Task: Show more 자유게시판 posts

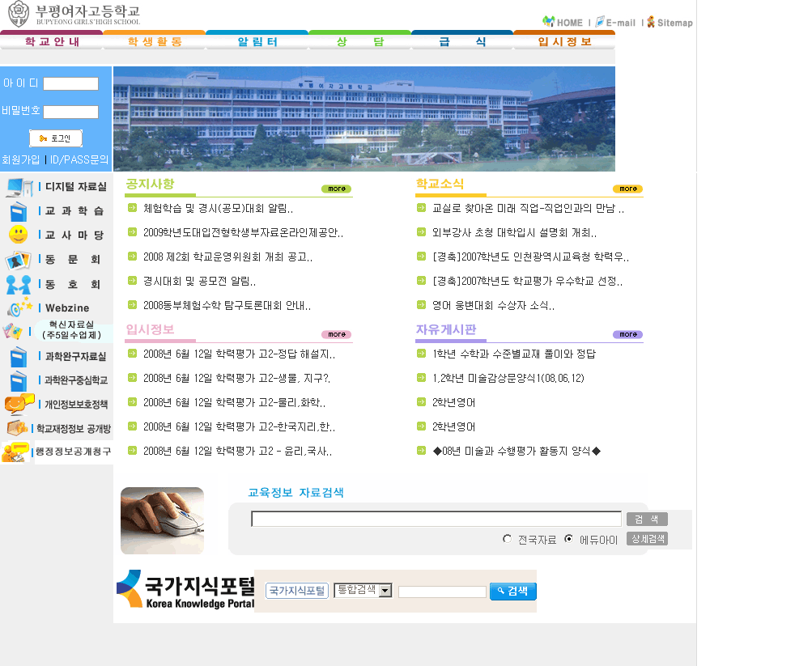Action: [627, 334]
